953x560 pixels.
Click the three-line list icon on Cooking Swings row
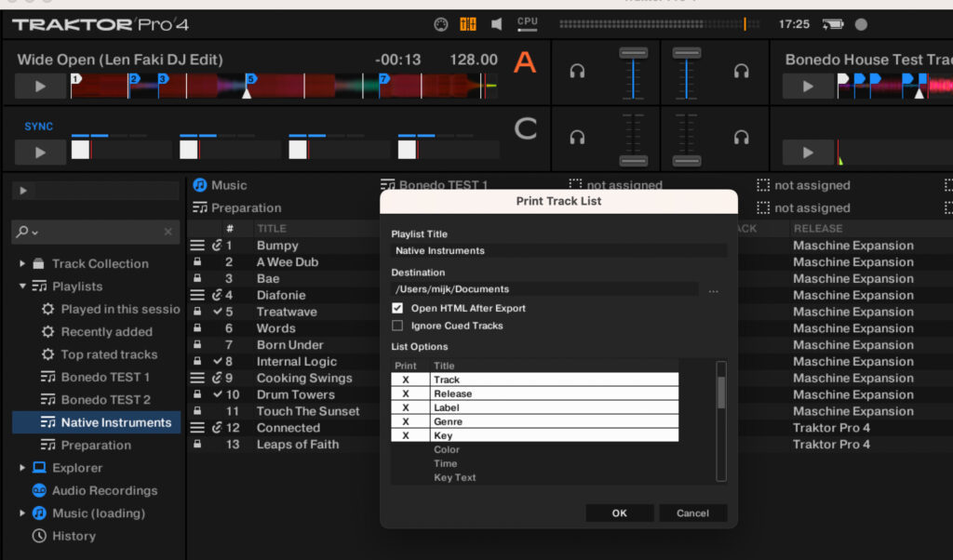pos(197,378)
